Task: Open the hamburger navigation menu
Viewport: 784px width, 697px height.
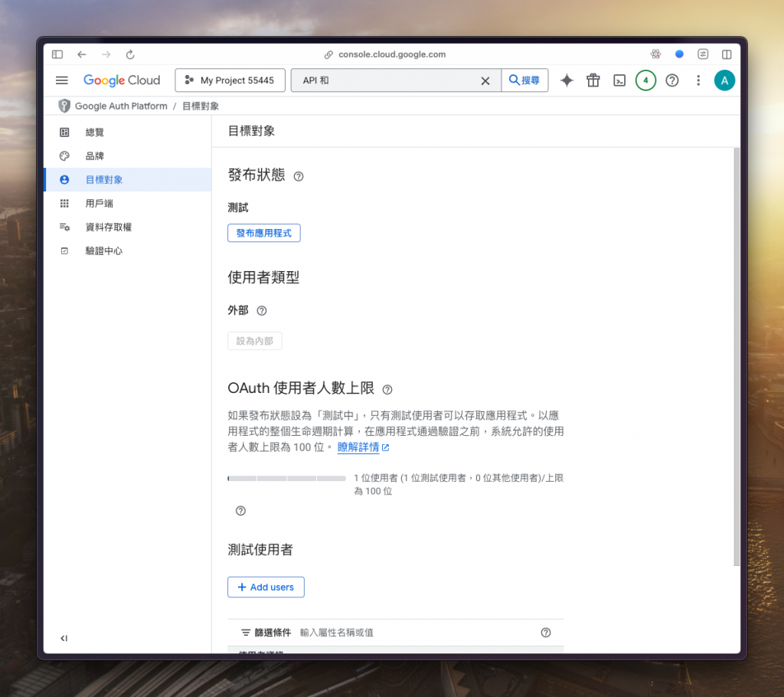Action: 61,80
